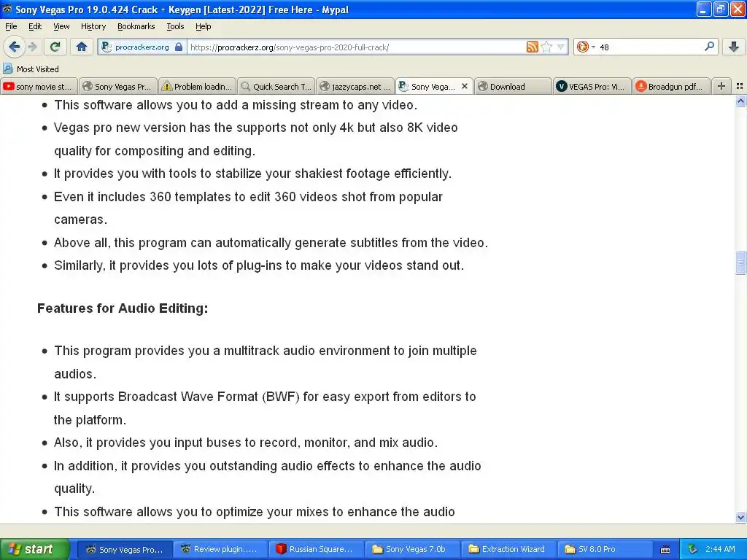Click the padlock security icon
Image resolution: width=747 pixels, height=560 pixels.
[179, 47]
